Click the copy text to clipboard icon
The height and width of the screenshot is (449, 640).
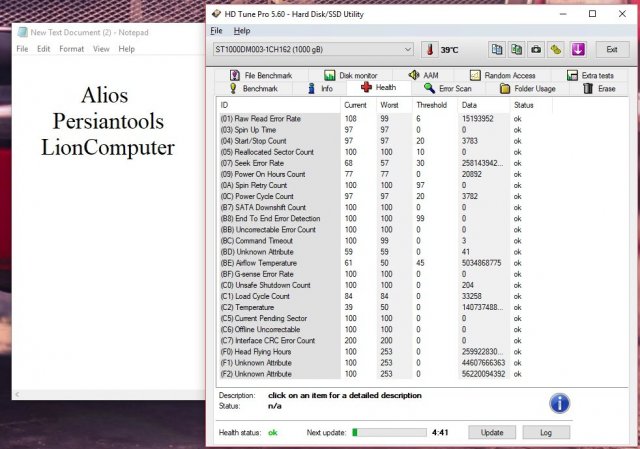(x=497, y=49)
